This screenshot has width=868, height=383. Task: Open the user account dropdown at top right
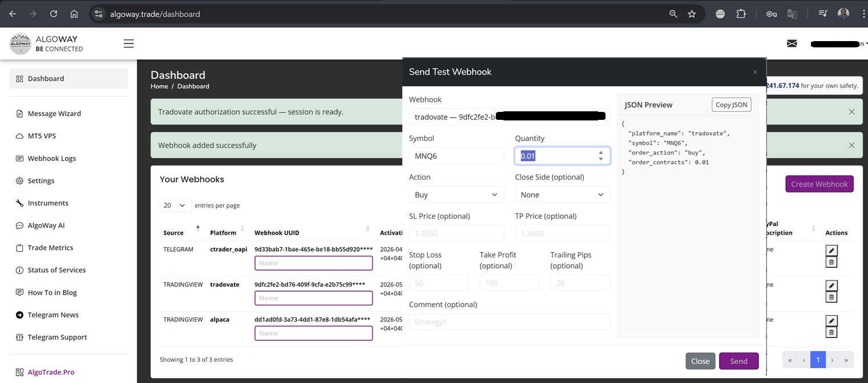(x=839, y=44)
